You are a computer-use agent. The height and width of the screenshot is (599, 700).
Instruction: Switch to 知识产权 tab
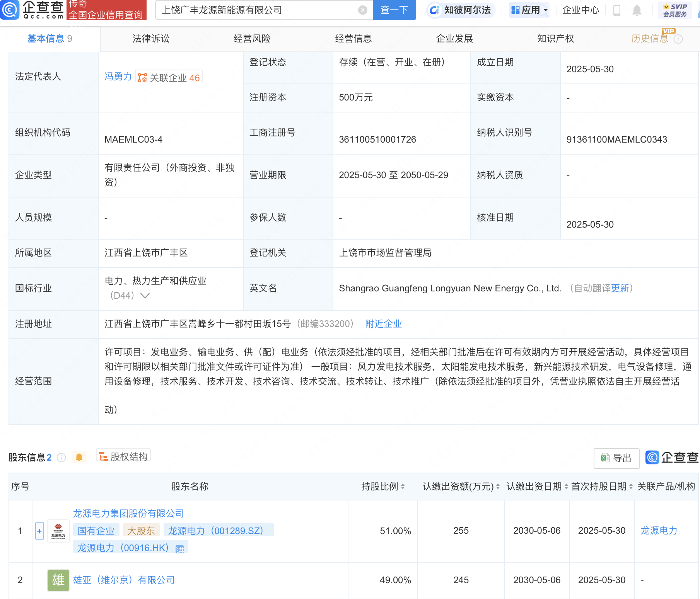(556, 39)
